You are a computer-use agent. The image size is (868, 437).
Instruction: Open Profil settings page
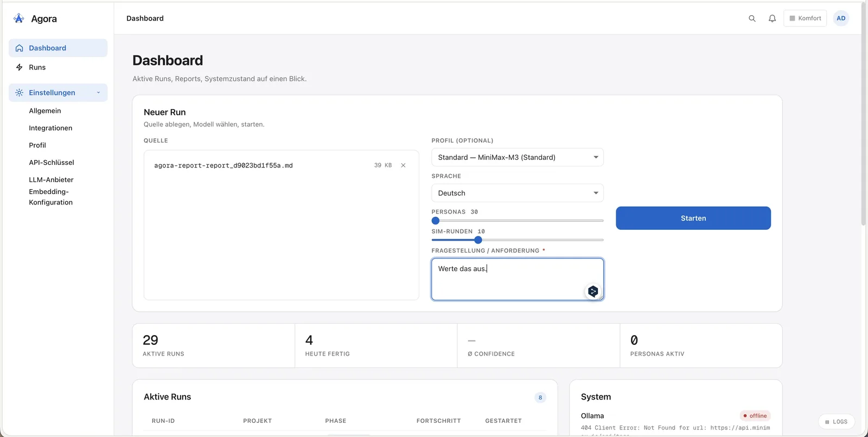pyautogui.click(x=37, y=145)
